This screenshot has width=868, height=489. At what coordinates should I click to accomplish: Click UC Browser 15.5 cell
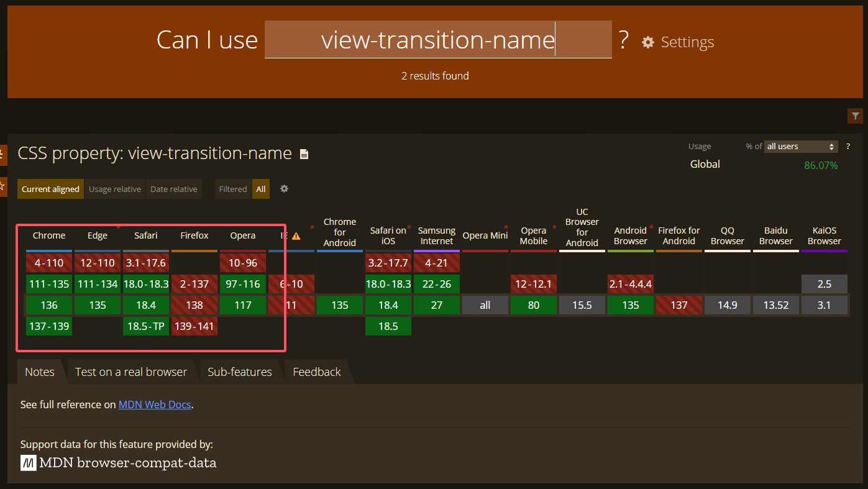[x=582, y=305]
